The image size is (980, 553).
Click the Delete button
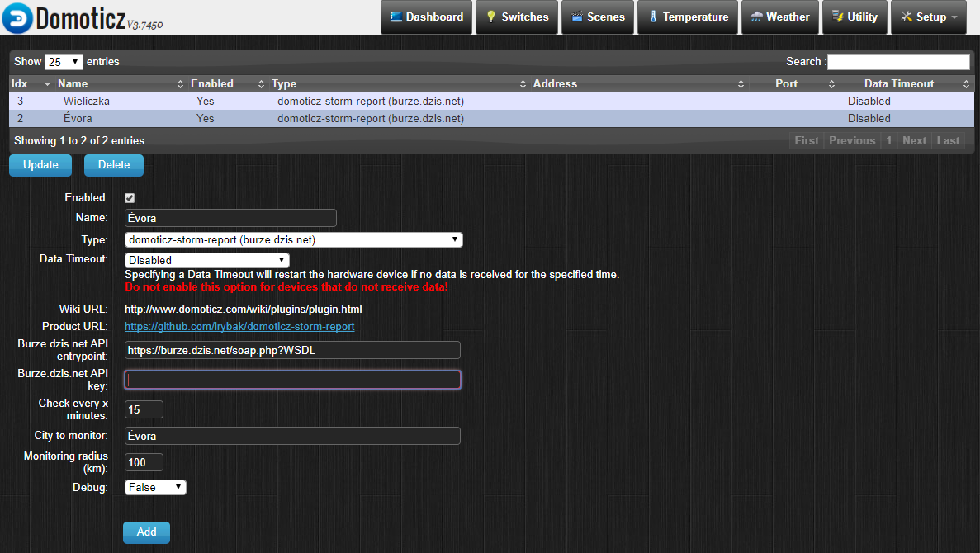coord(114,165)
